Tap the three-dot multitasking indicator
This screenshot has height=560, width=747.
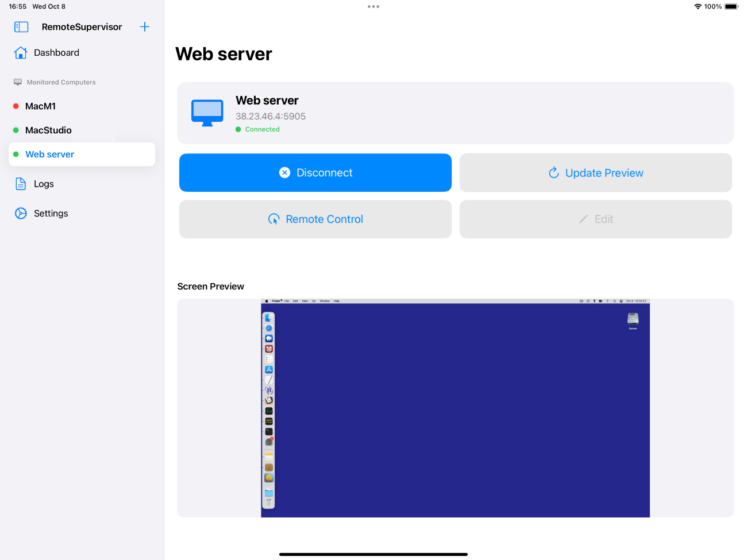[x=373, y=7]
